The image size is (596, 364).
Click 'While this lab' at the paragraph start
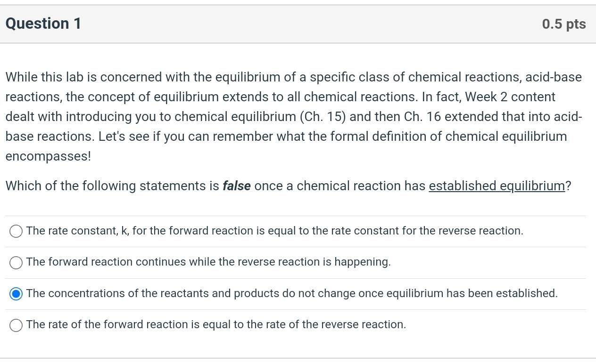44,77
